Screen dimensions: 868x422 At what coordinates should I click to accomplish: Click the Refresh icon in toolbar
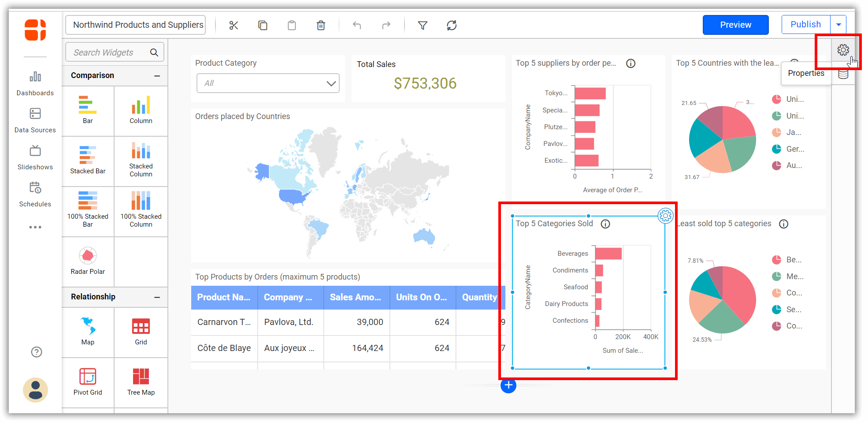coord(452,26)
